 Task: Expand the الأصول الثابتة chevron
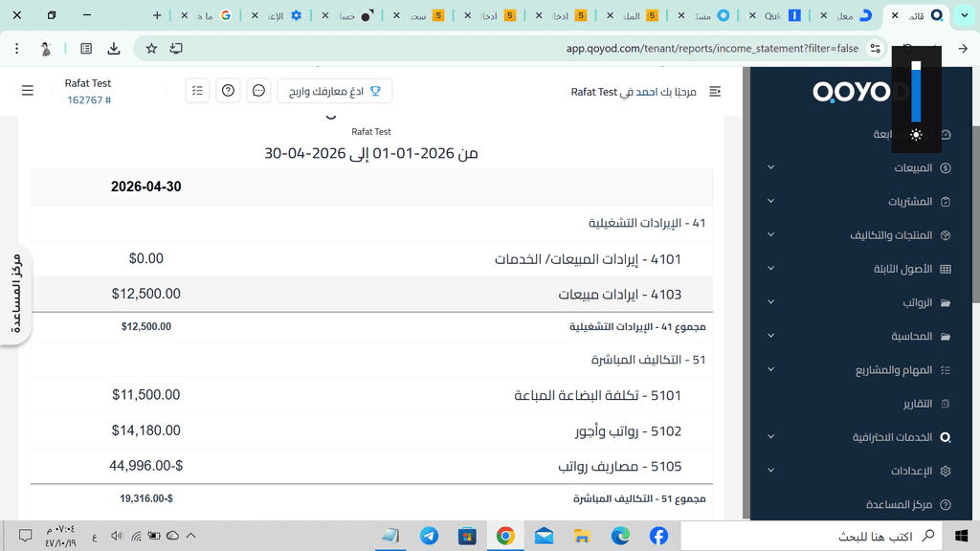(x=770, y=269)
